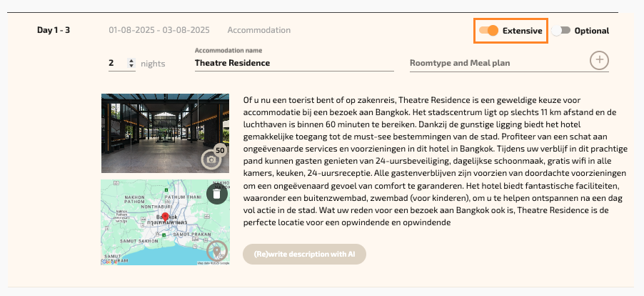Screen dimensions: 644x296
Task: Click the nights number field
Action: pos(121,63)
